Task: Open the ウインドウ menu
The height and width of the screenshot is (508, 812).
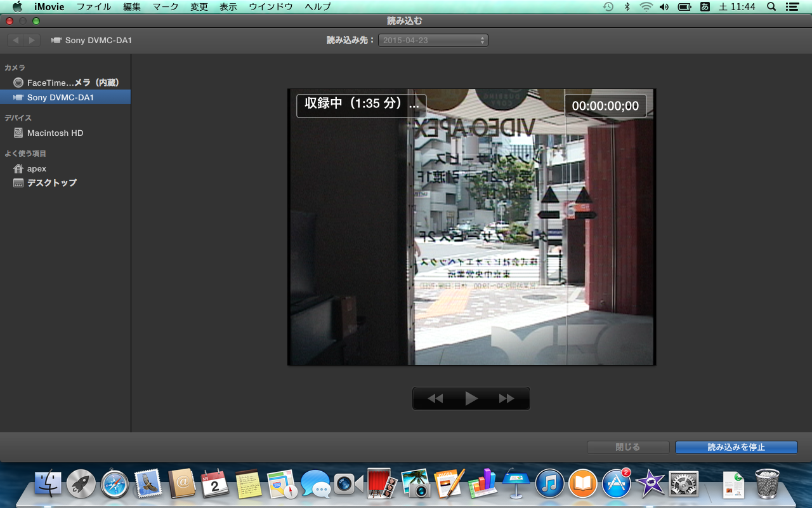Action: click(271, 7)
